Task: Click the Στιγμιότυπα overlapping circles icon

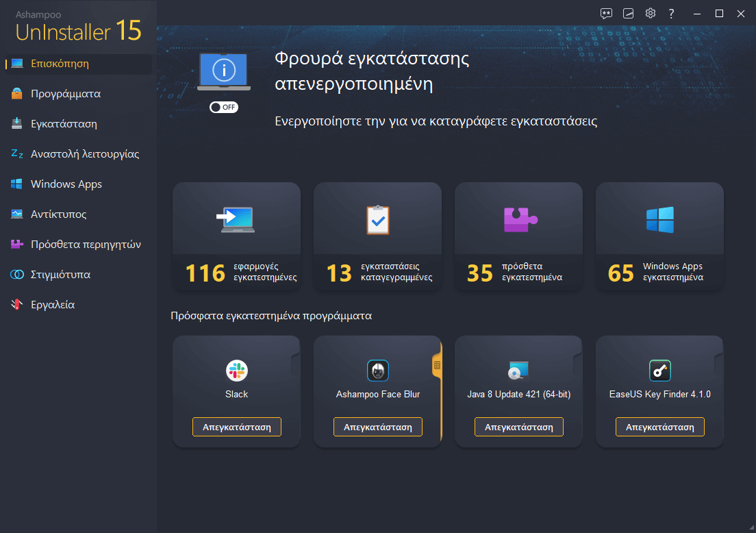Action: (x=17, y=275)
